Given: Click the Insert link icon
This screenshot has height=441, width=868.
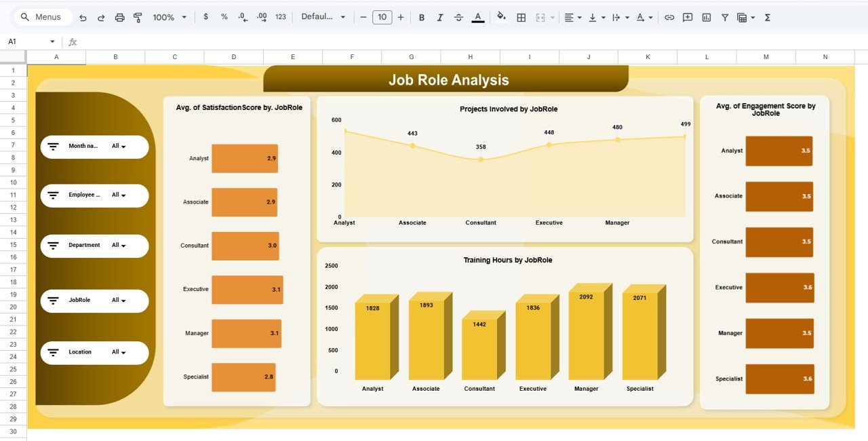Looking at the screenshot, I should pyautogui.click(x=670, y=17).
